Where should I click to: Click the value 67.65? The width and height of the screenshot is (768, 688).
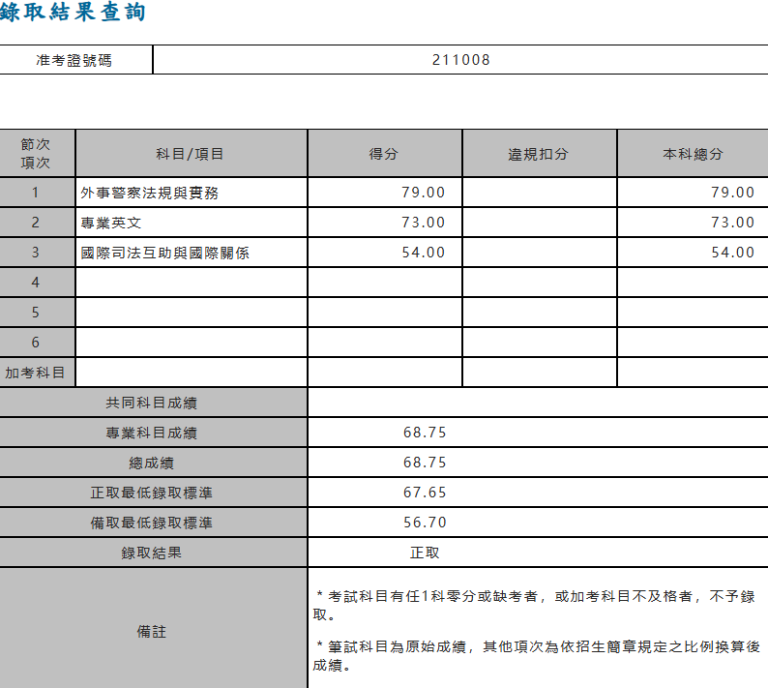coord(425,492)
